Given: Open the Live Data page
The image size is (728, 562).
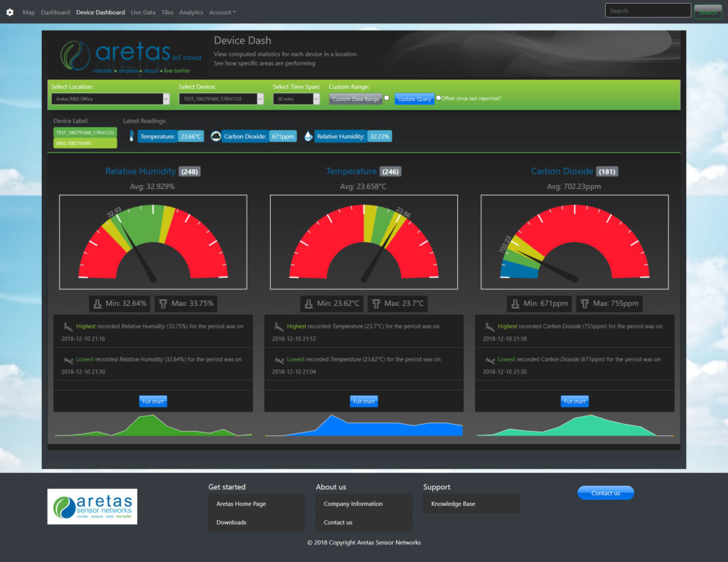Looking at the screenshot, I should tap(143, 13).
